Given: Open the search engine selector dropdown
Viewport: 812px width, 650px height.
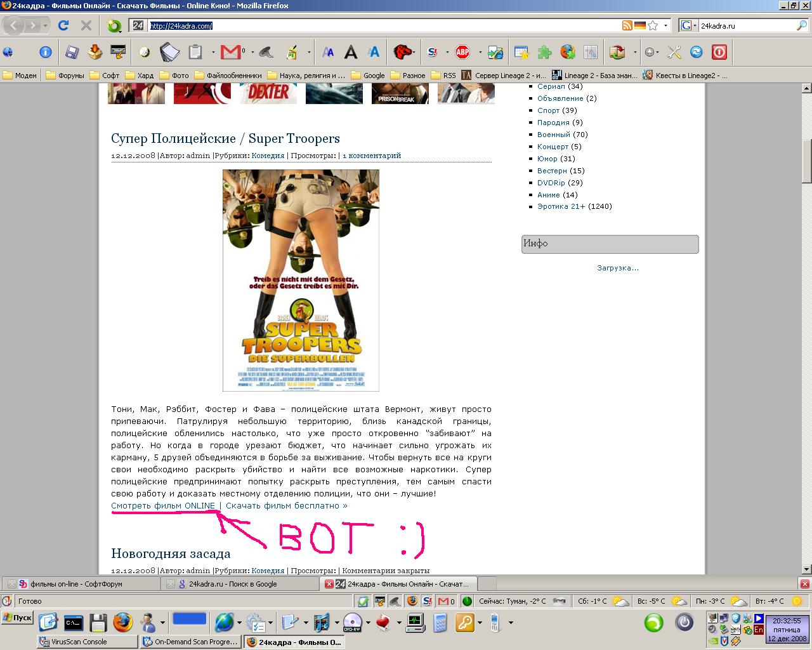Looking at the screenshot, I should pos(695,26).
